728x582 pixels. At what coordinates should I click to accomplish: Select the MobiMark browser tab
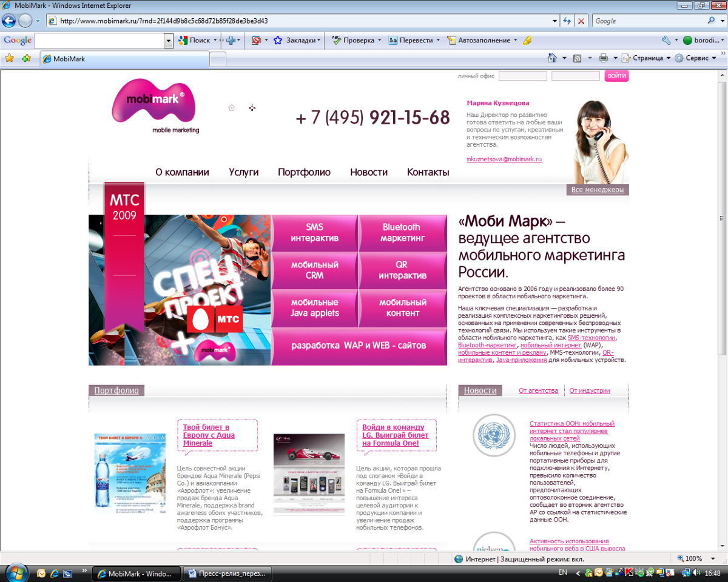(x=124, y=59)
